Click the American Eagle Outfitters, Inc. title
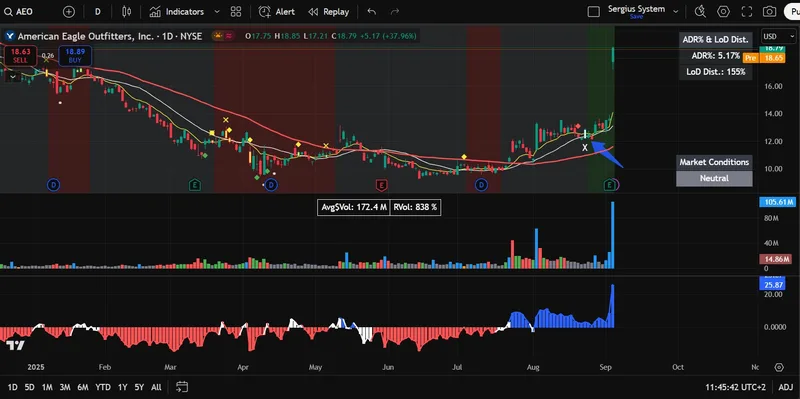Screen dimensions: 800x399 (85, 36)
